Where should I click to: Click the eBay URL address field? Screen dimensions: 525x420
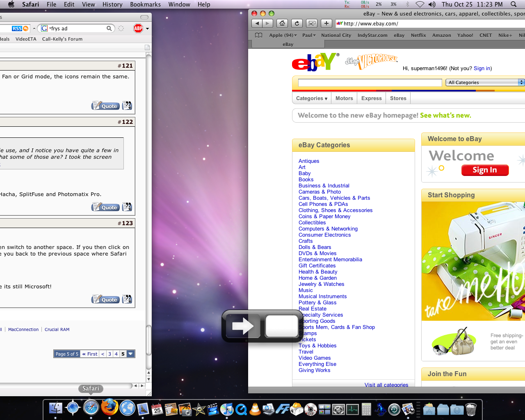[x=430, y=23]
